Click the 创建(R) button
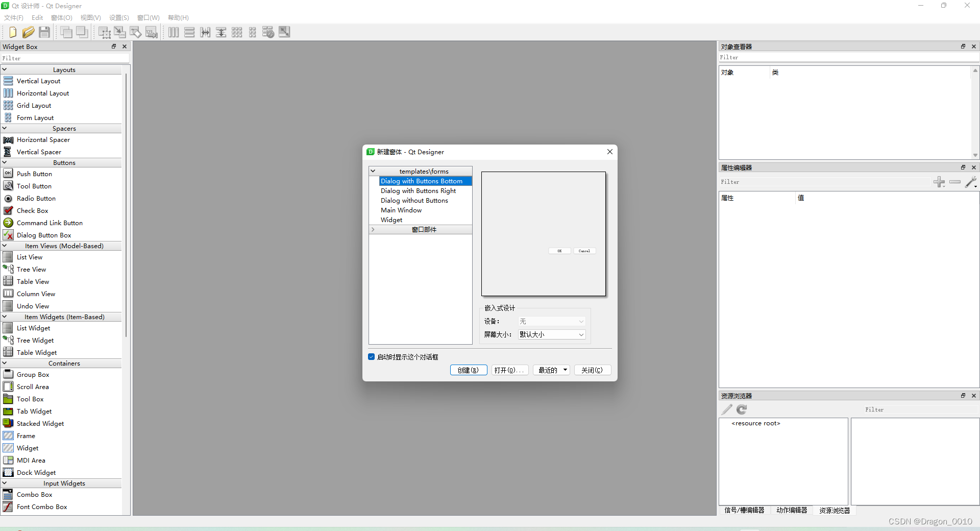The image size is (980, 531). (469, 370)
